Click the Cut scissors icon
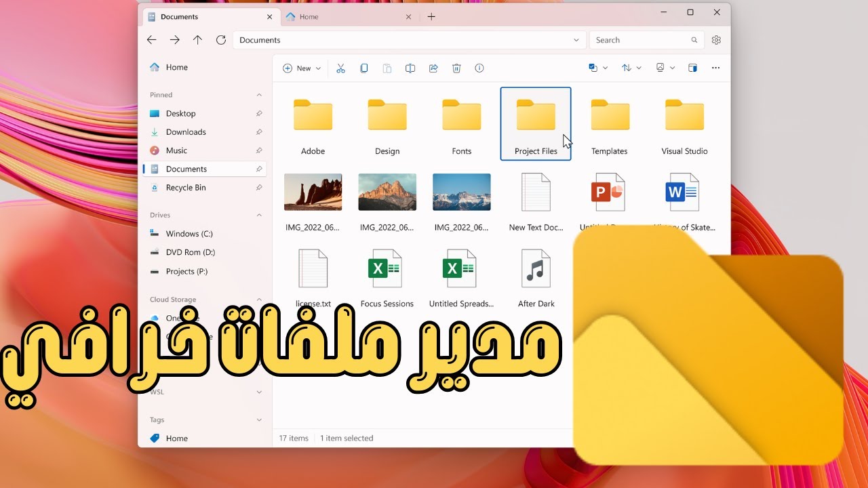This screenshot has width=868, height=488. [340, 68]
